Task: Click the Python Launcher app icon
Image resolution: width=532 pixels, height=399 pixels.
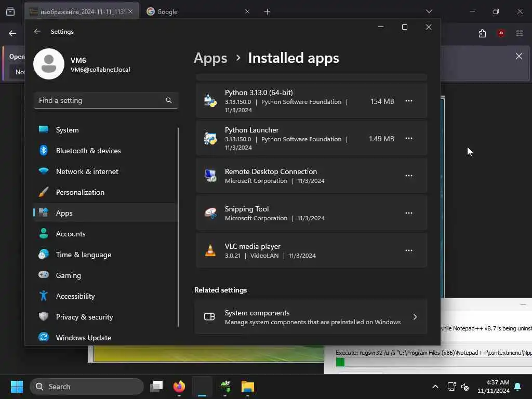Action: tap(210, 138)
